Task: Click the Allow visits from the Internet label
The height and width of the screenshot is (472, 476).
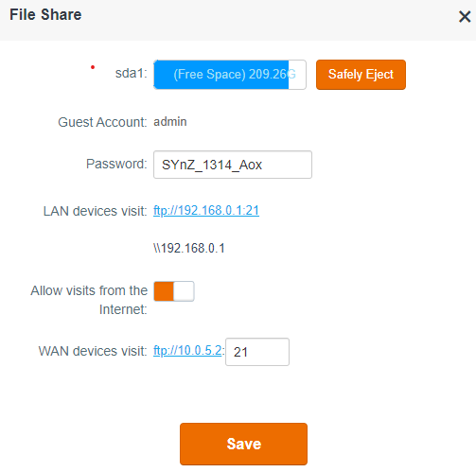Action: [x=89, y=300]
